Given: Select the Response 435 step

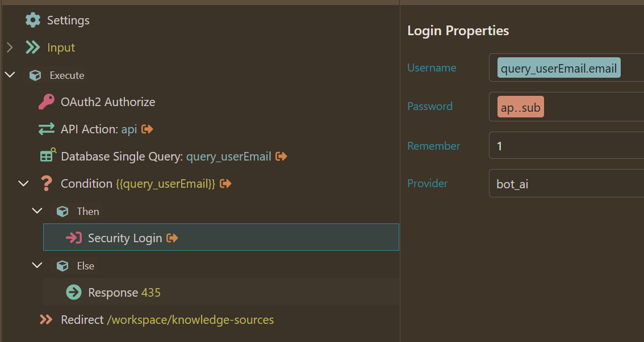Looking at the screenshot, I should 124,293.
